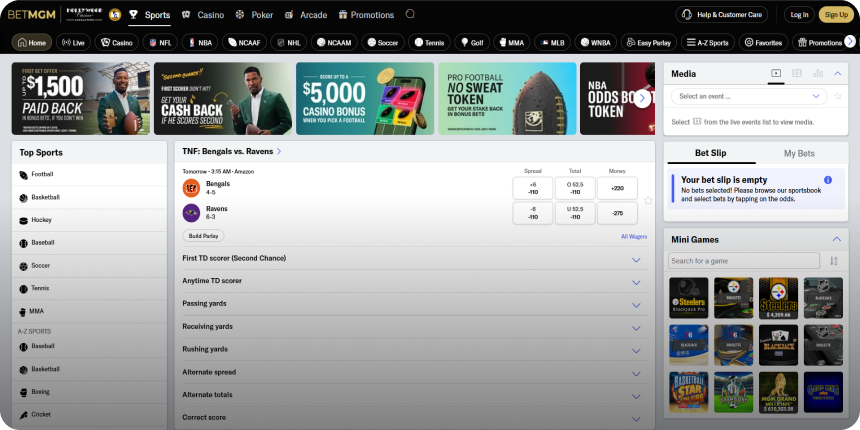Sort mini games alphabetically with A-Z icon
Viewport: 860px width, 430px height.
[834, 261]
